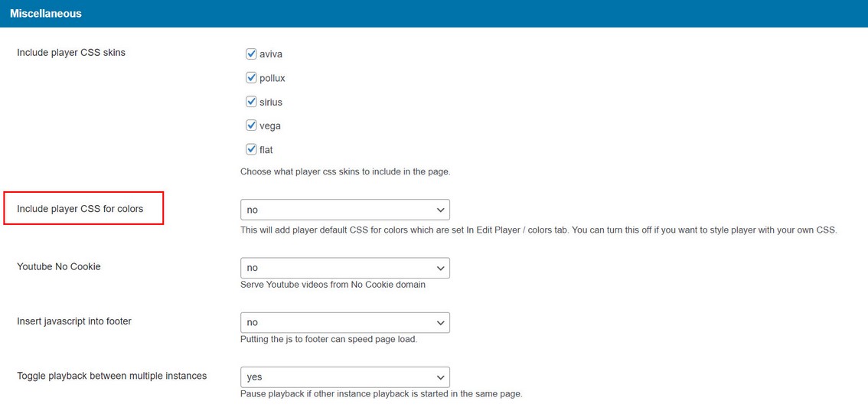Click the "Youtube No Cookie" label
Viewport: 868px width, 414px height.
click(x=59, y=266)
